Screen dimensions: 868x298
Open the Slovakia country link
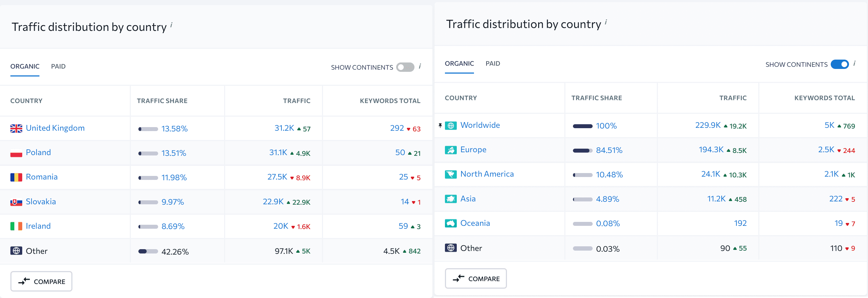[x=41, y=202]
